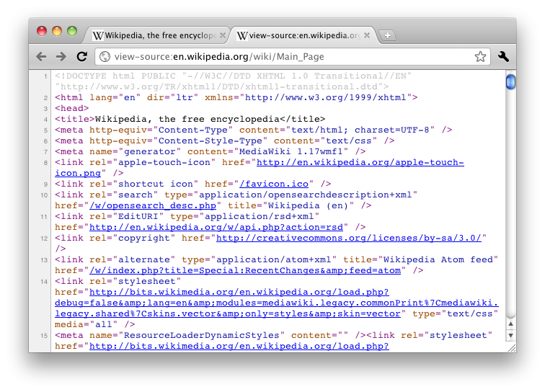Focus the address bar URL field
Screen dimensions: 545x392
click(288, 57)
